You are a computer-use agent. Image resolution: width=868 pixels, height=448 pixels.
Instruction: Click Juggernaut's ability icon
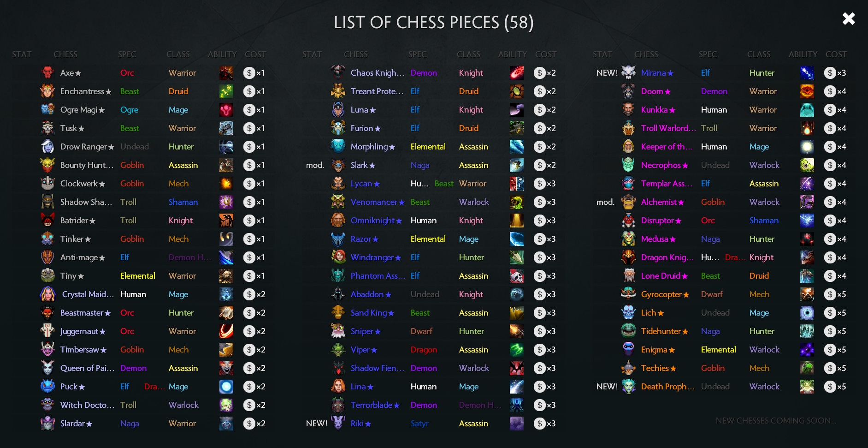click(226, 331)
